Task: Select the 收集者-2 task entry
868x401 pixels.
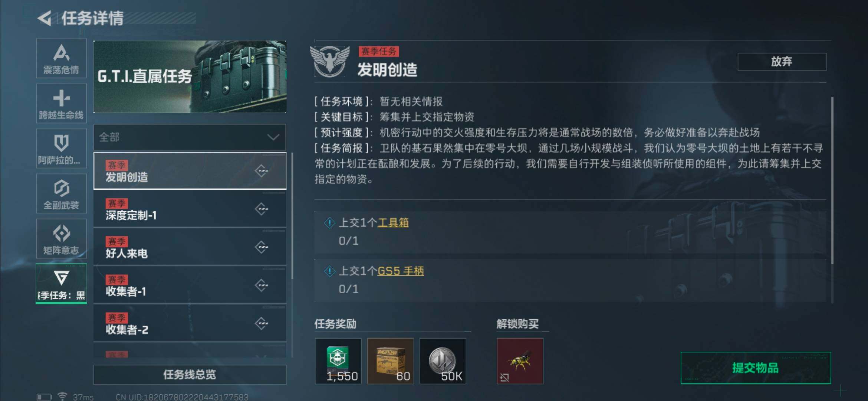Action: tap(190, 323)
